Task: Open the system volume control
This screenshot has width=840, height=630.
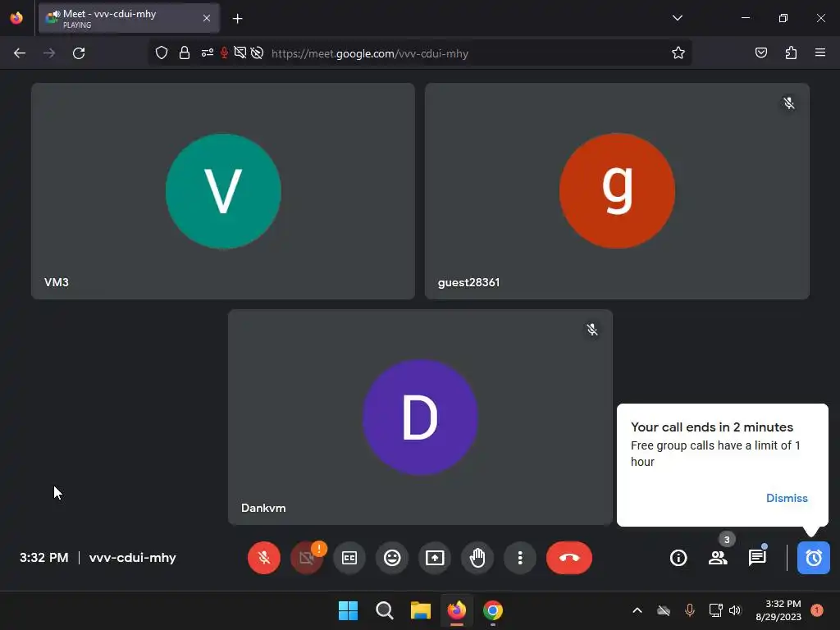Action: click(x=735, y=610)
